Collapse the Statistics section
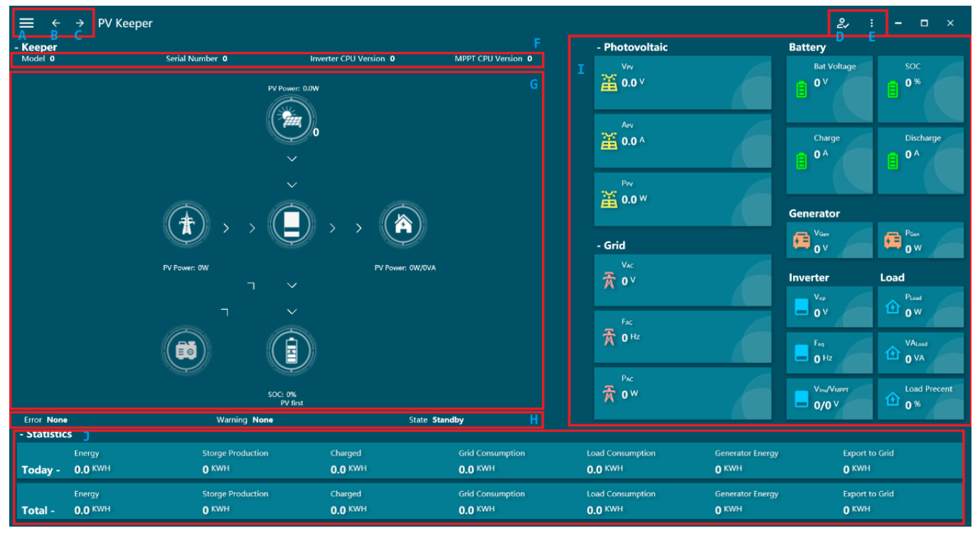 pyautogui.click(x=22, y=434)
